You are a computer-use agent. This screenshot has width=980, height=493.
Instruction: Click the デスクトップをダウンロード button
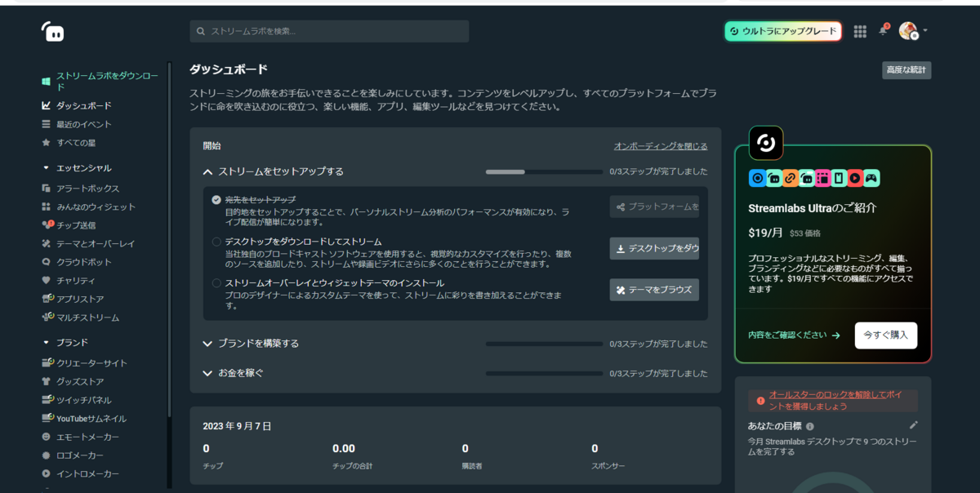pyautogui.click(x=654, y=248)
